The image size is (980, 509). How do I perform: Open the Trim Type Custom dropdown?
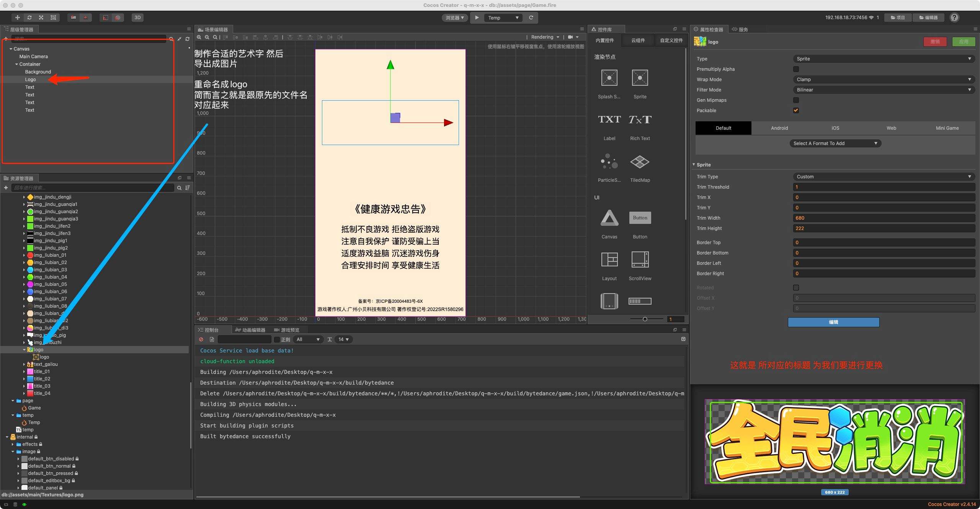(x=884, y=177)
